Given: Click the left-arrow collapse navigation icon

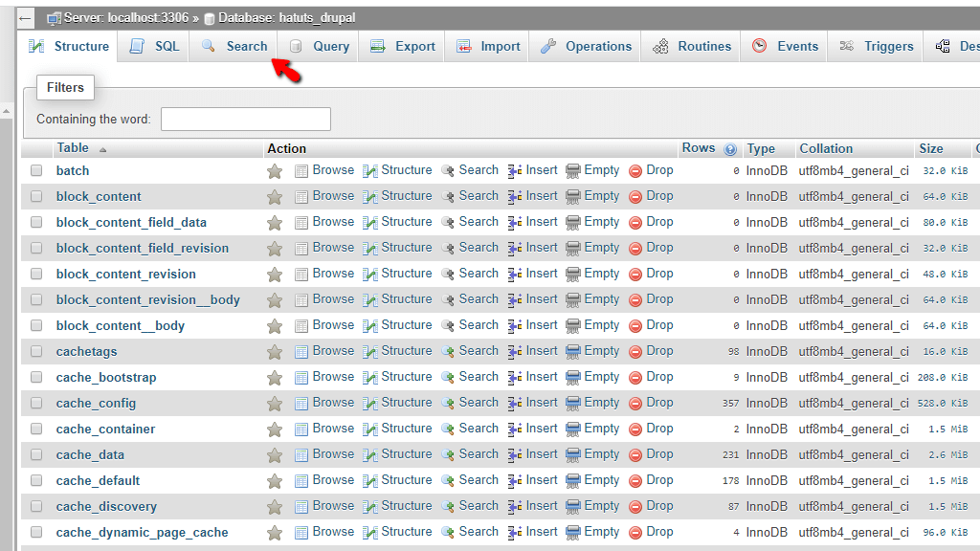Looking at the screenshot, I should point(25,18).
